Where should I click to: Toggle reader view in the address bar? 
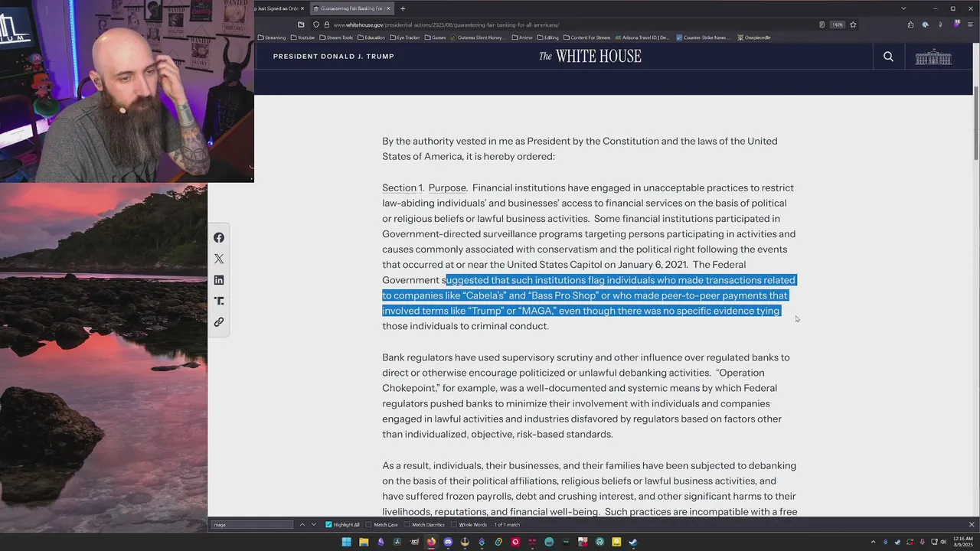(x=822, y=24)
